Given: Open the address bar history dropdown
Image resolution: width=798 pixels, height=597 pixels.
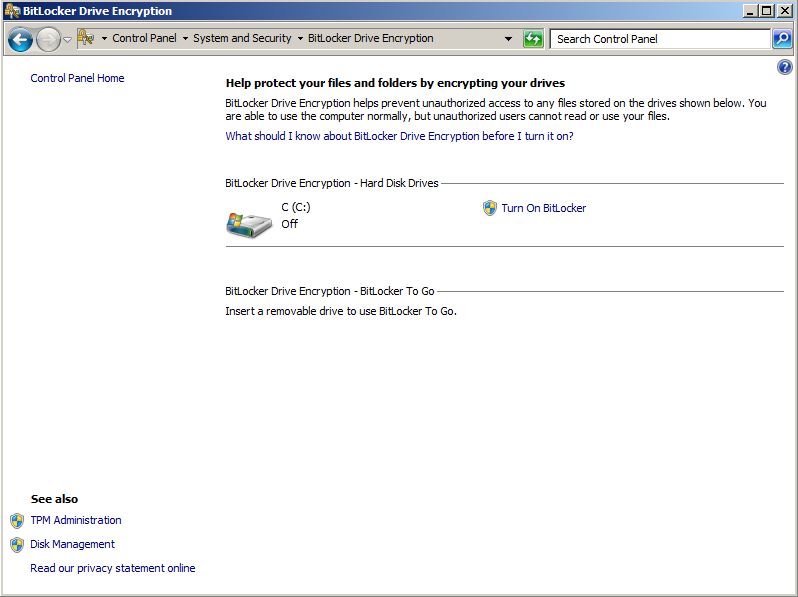Looking at the screenshot, I should (x=508, y=39).
